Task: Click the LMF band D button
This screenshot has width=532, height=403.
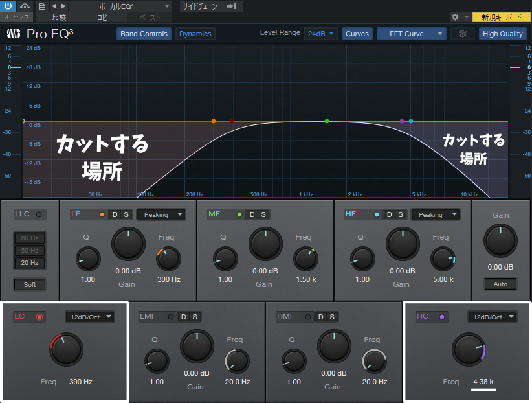Action: tap(184, 317)
